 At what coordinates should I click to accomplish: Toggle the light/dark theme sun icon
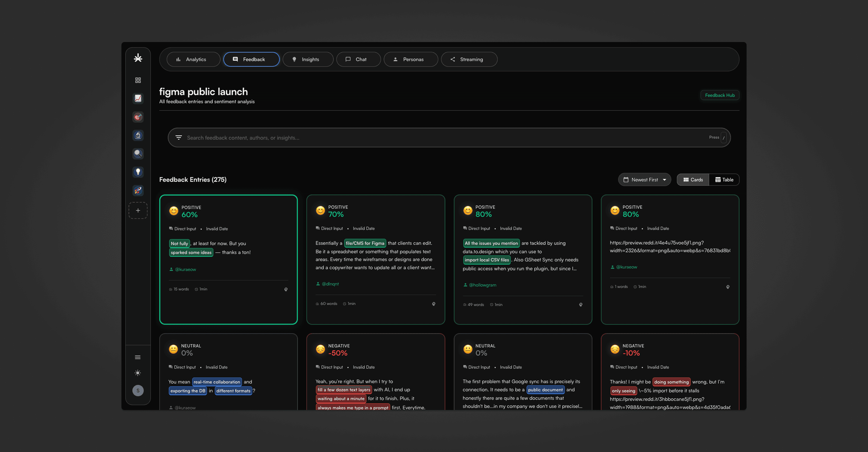click(x=138, y=373)
